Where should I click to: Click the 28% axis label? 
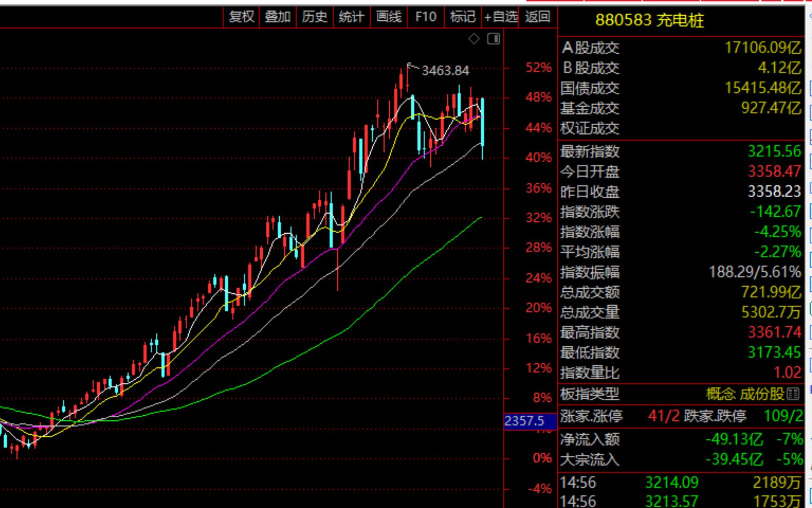tap(539, 248)
